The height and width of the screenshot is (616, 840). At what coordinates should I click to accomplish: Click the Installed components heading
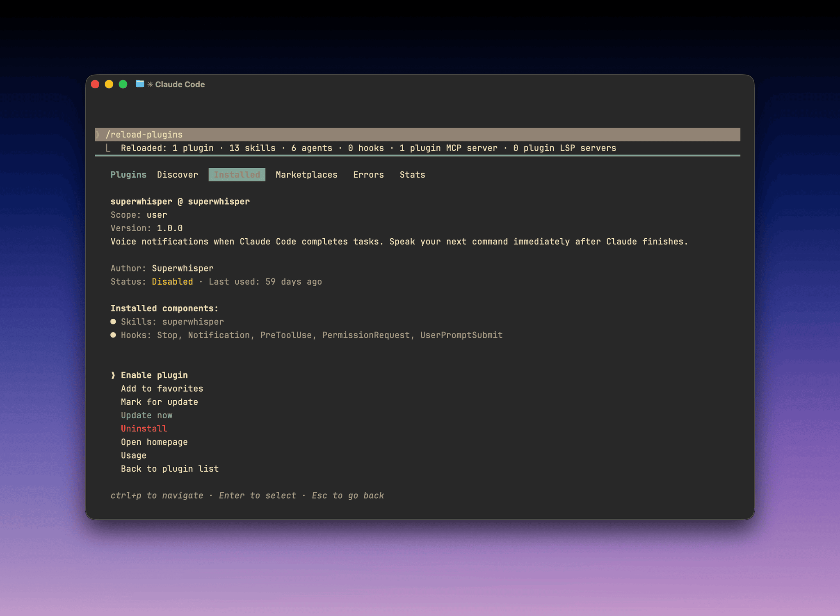164,308
